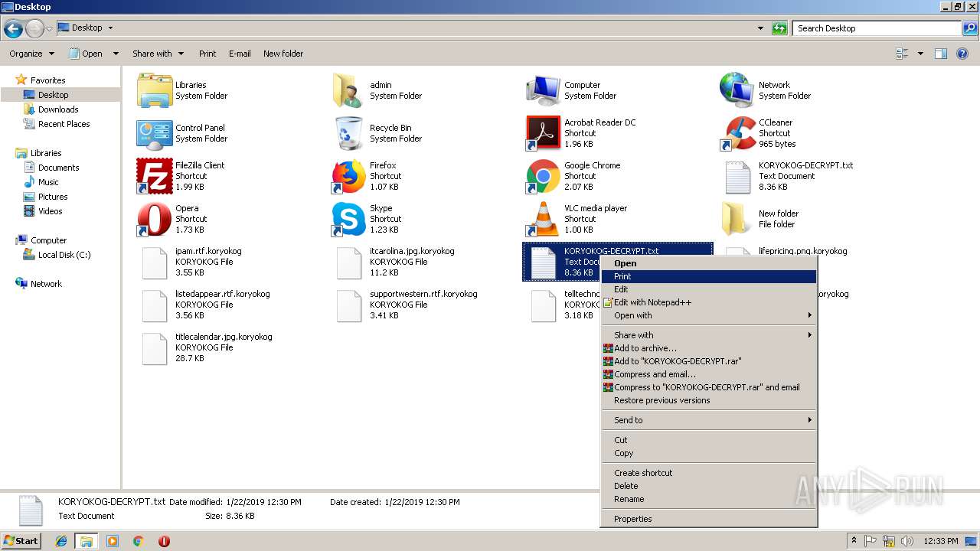The height and width of the screenshot is (551, 980).
Task: Select the Control Panel icon
Action: (x=154, y=133)
